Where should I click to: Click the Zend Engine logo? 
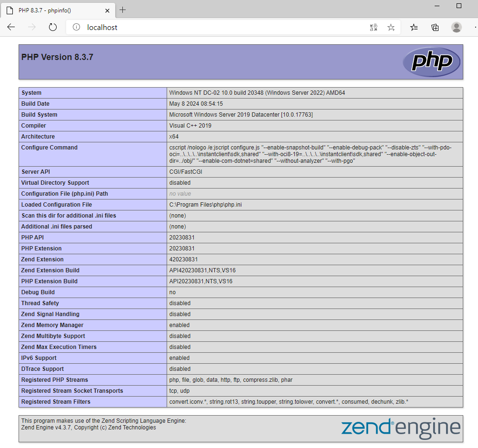[400, 428]
